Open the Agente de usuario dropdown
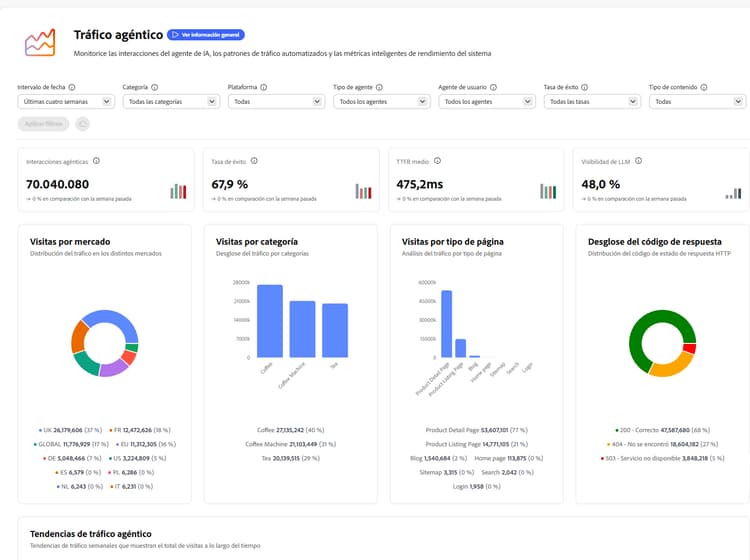This screenshot has height=560, width=750. (487, 101)
